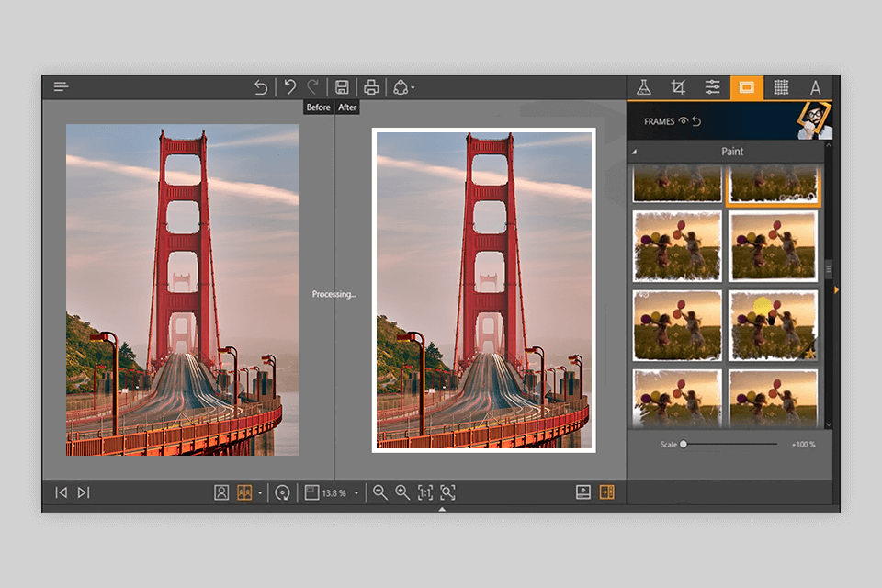Redo the undone edit
The width and height of the screenshot is (882, 588).
(313, 87)
